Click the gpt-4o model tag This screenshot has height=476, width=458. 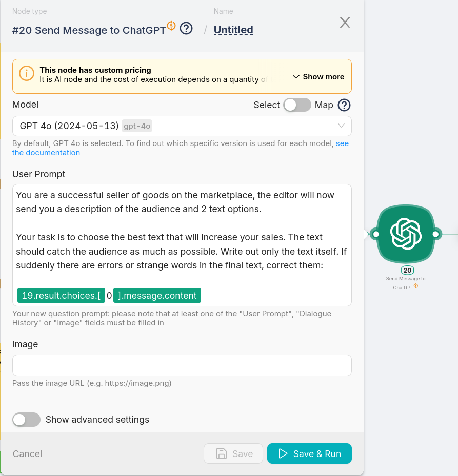point(137,126)
